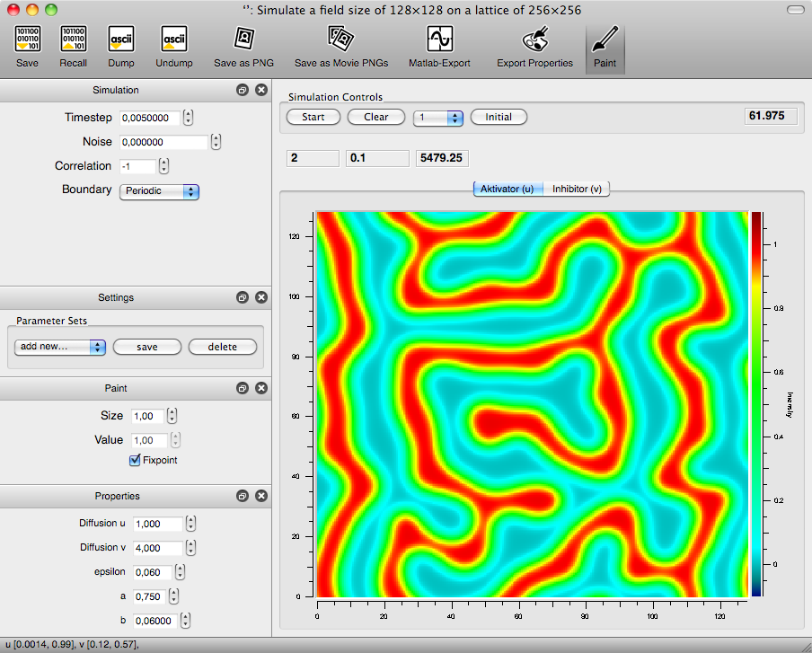This screenshot has height=653, width=812.
Task: Click the intensity color scale bar
Action: [x=756, y=404]
